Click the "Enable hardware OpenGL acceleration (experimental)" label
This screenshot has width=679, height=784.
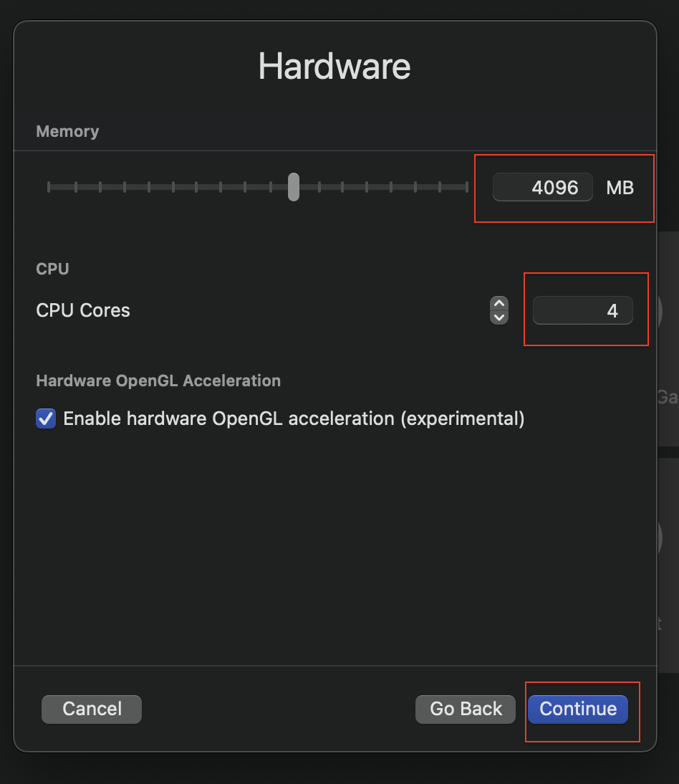[x=294, y=419]
